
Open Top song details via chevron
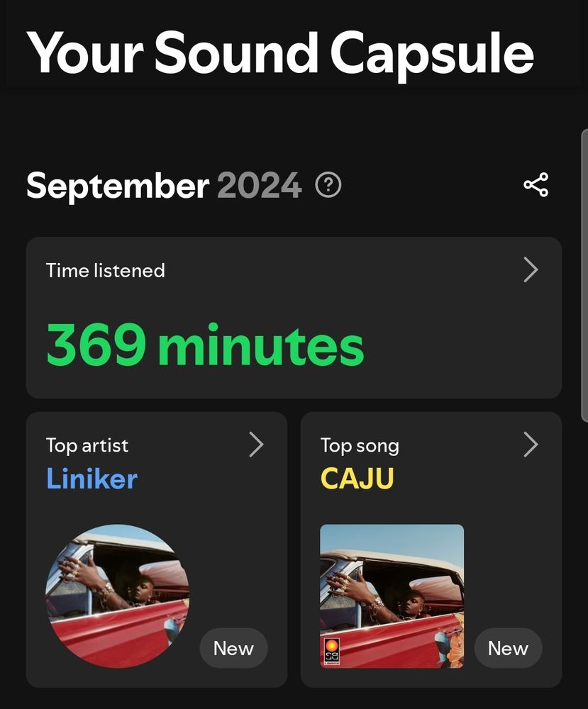[x=531, y=445]
